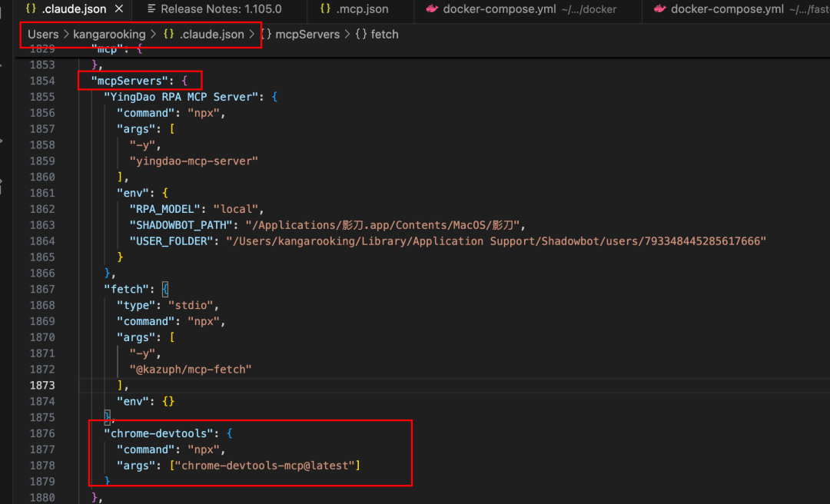Click the Shadowbot users path string on line 1864
Screen dimensions: 830x504
(x=496, y=241)
